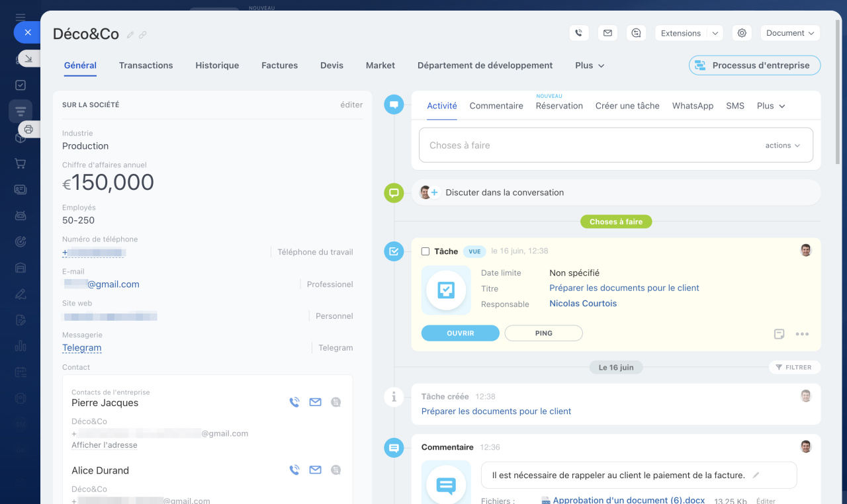This screenshot has height=504, width=847.
Task: Click the note icon on task card
Action: (x=780, y=334)
